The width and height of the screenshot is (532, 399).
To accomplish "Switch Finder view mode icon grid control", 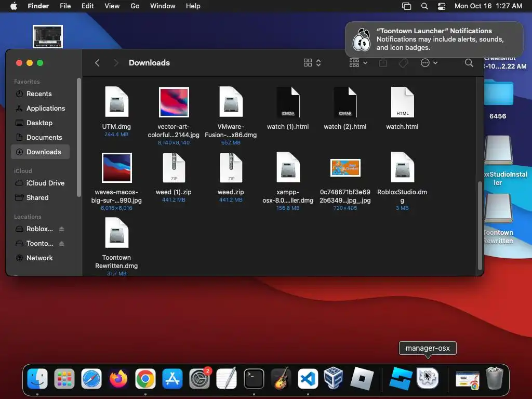I will pos(312,63).
